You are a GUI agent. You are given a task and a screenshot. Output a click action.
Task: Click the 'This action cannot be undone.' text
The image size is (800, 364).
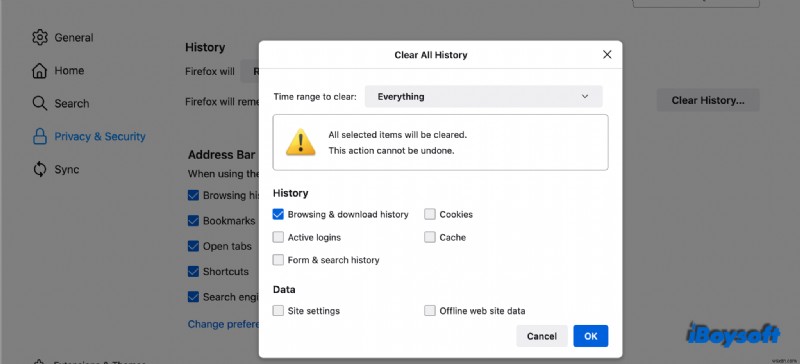pyautogui.click(x=391, y=151)
